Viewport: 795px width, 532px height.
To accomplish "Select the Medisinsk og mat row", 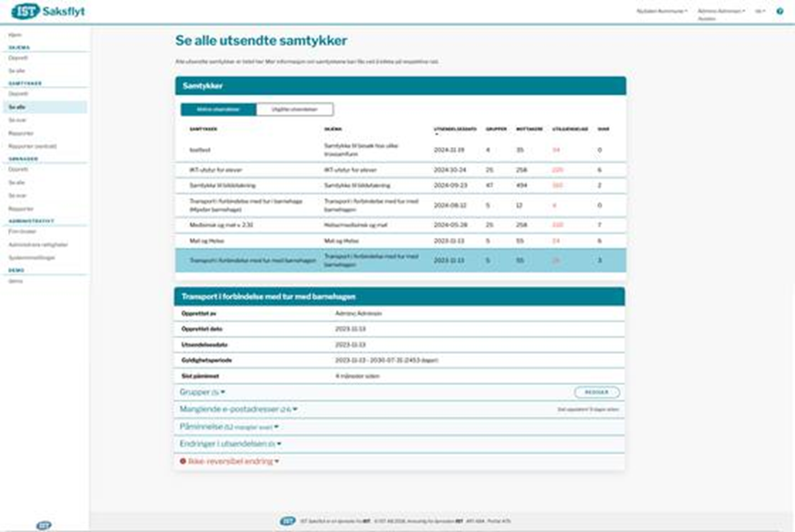I will point(400,224).
